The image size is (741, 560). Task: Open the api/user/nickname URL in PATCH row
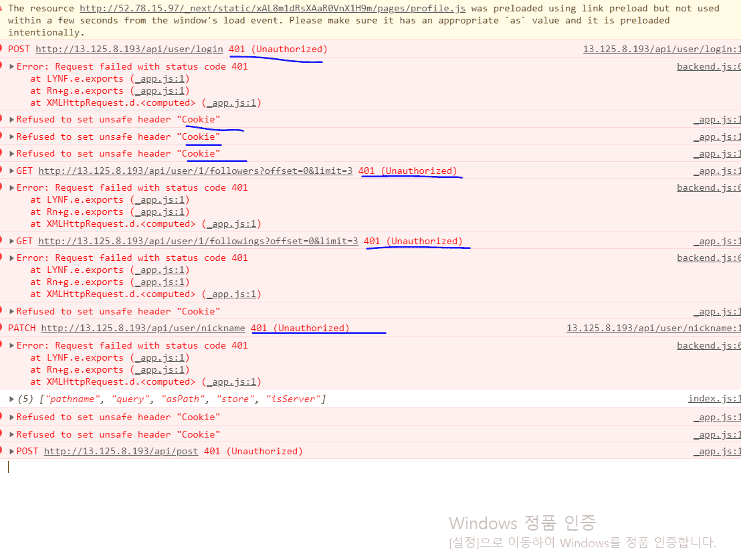point(143,329)
